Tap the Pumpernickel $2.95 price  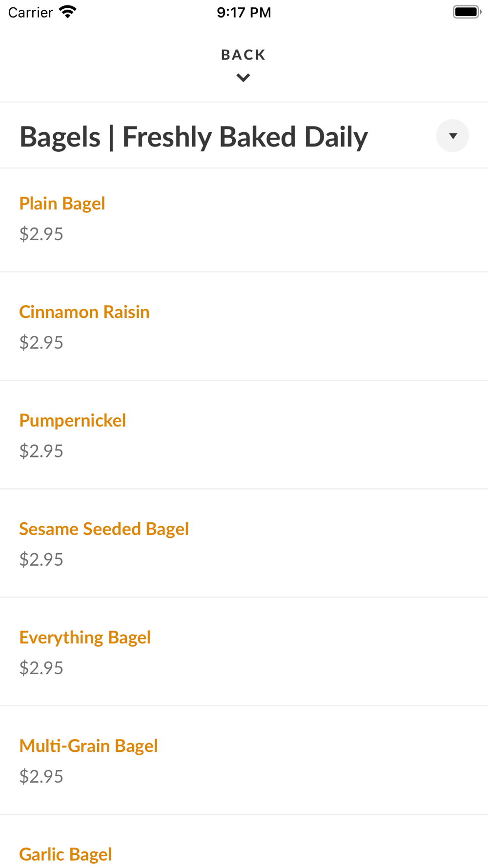[x=41, y=451]
